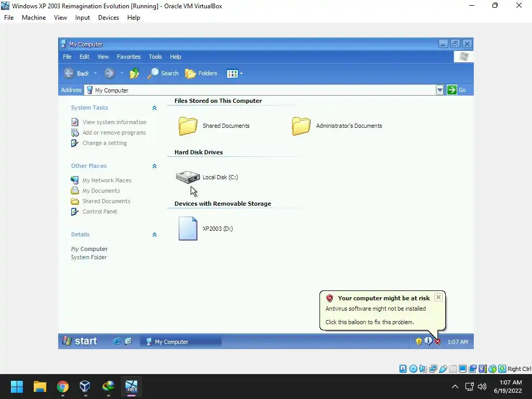Go up one folder level with the Up icon
532x399 pixels.
[135, 73]
